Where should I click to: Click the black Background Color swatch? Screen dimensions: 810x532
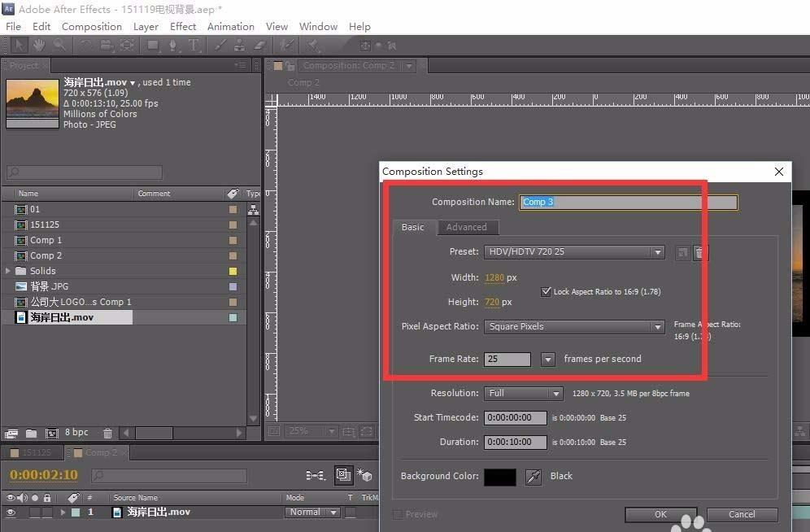point(499,477)
